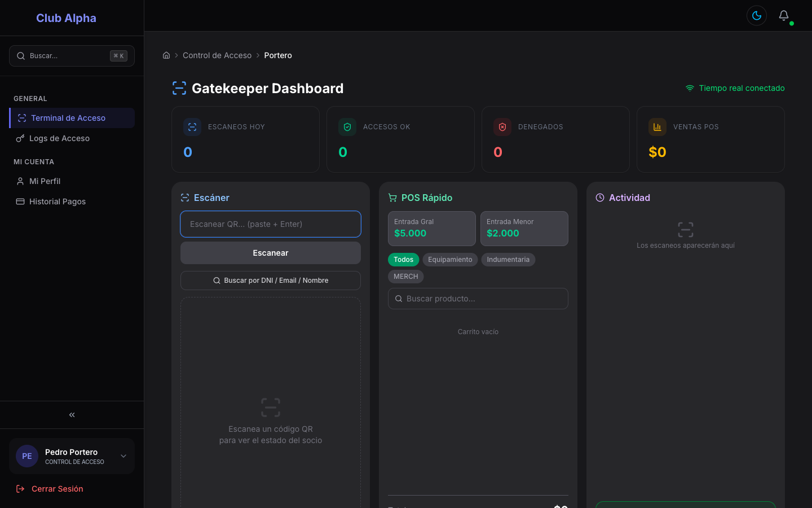Open Logs de Acceso menu item
The width and height of the screenshot is (812, 508).
pos(72,138)
